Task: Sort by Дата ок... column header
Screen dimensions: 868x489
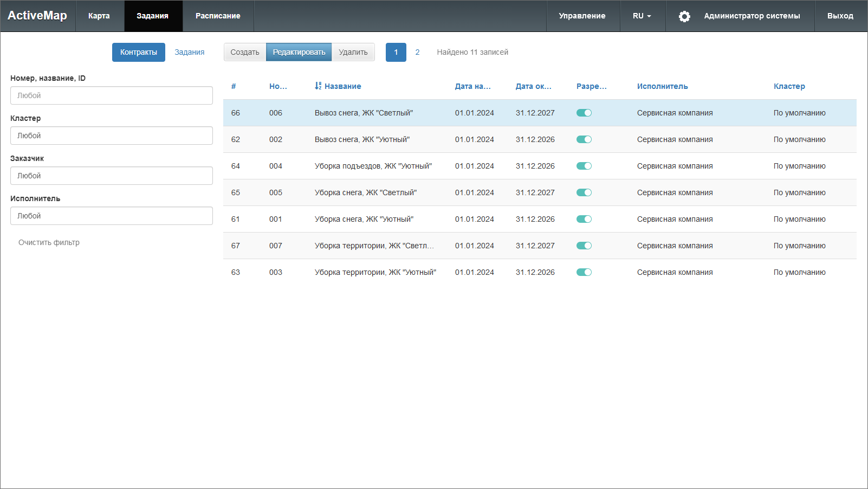Action: coord(534,86)
